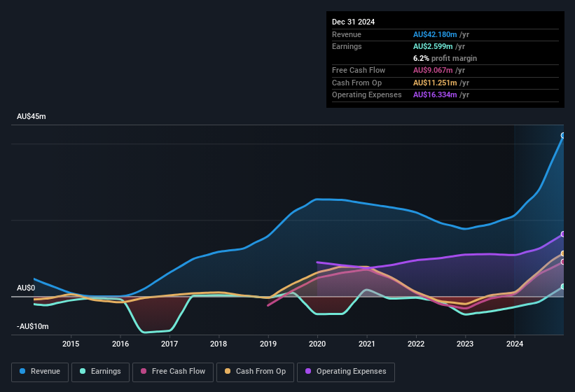Click the Operating Expenses endpoint marker

tap(563, 234)
